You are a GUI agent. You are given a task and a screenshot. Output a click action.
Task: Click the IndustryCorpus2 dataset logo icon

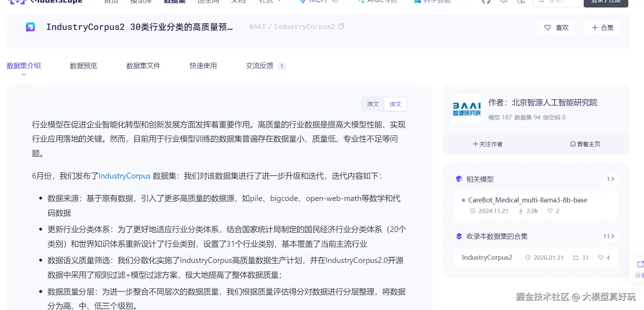coord(30,27)
